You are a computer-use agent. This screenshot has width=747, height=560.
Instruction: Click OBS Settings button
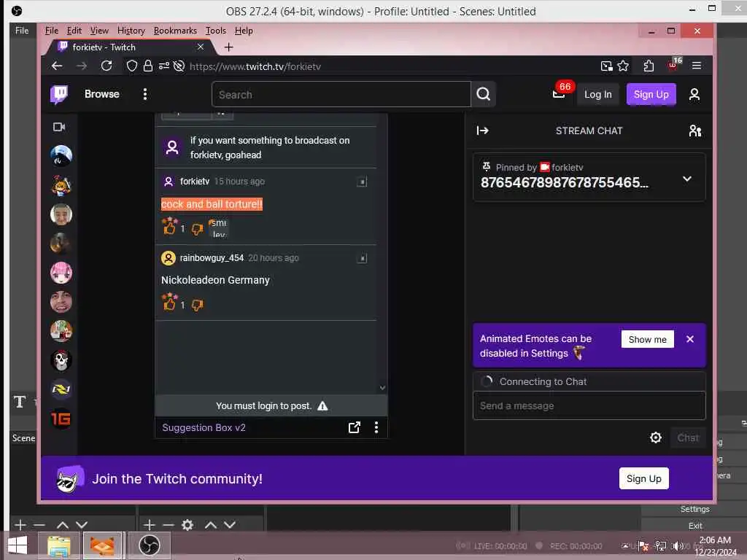click(694, 509)
